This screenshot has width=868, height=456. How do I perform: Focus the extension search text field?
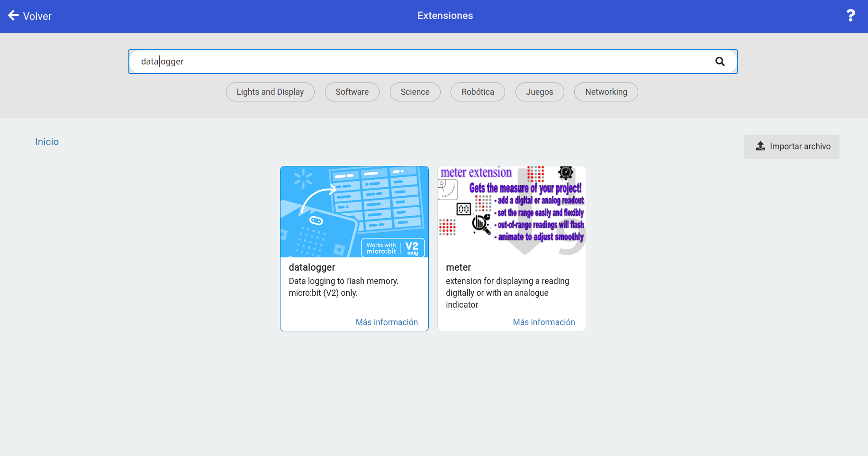click(x=417, y=62)
